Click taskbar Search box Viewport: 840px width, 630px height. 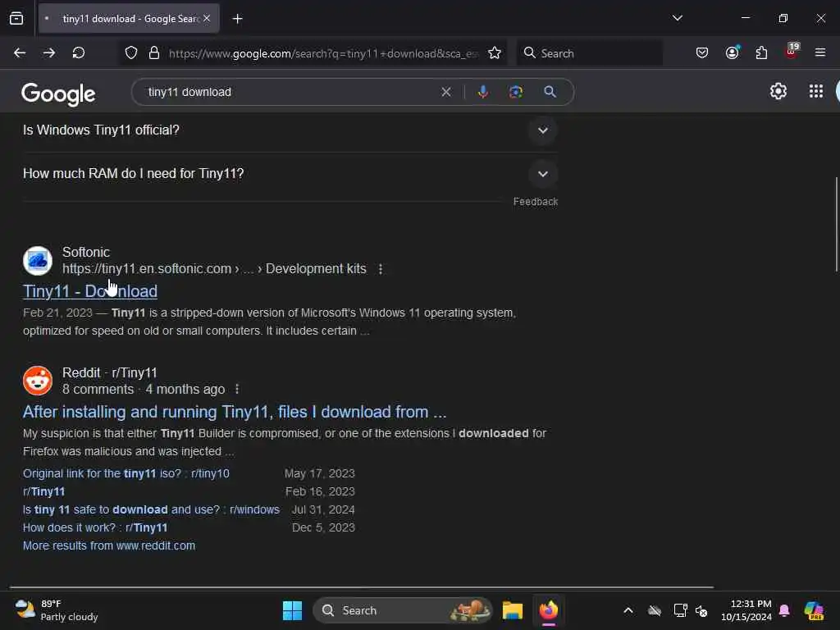pyautogui.click(x=402, y=610)
